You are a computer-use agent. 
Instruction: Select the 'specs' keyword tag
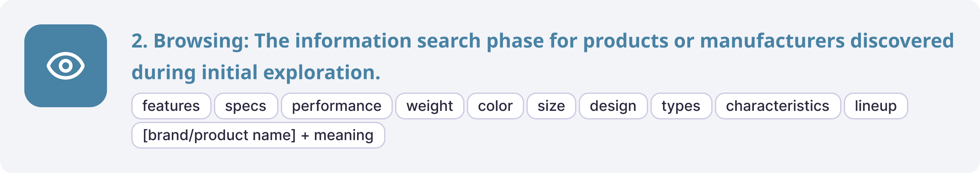tap(246, 106)
